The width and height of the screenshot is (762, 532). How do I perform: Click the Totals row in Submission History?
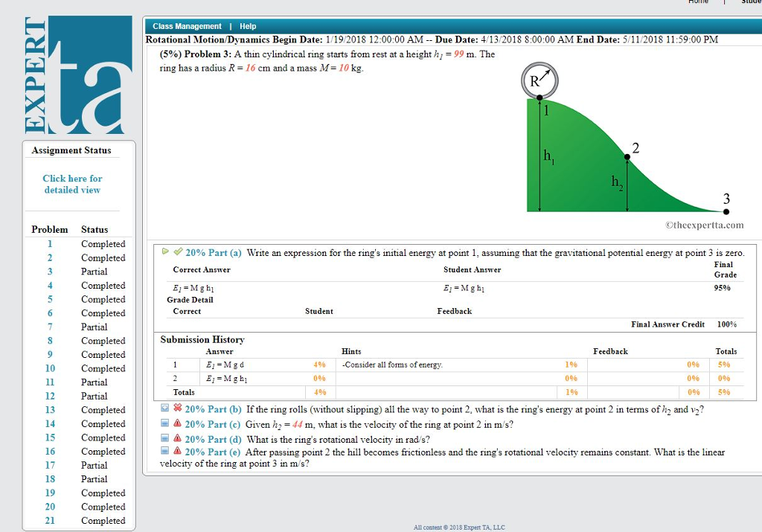coord(184,392)
